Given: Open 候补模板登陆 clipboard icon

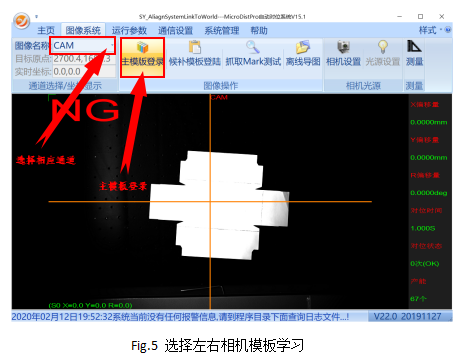Looking at the screenshot, I should point(195,47).
